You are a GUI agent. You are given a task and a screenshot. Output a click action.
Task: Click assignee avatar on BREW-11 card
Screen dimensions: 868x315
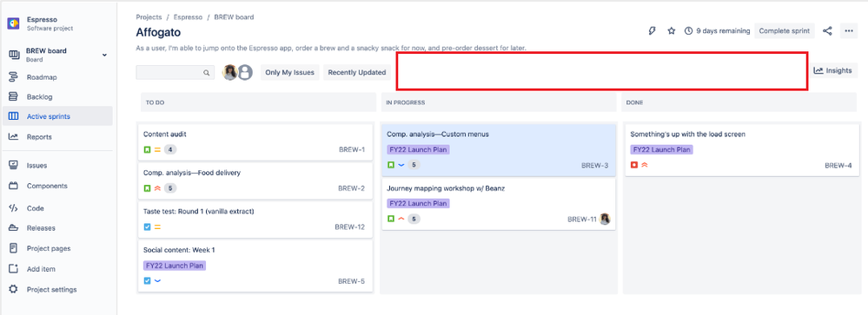(605, 219)
